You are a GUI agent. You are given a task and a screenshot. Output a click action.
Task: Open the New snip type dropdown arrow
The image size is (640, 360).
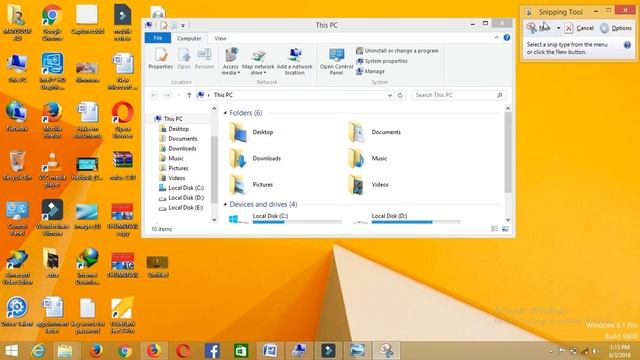[558, 28]
